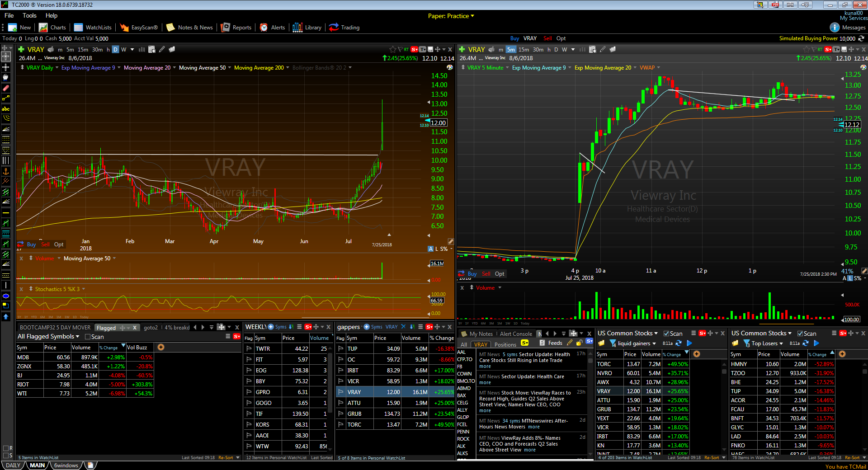Toggle flag for TORC in gappers list
868x470 pixels.
341,424
